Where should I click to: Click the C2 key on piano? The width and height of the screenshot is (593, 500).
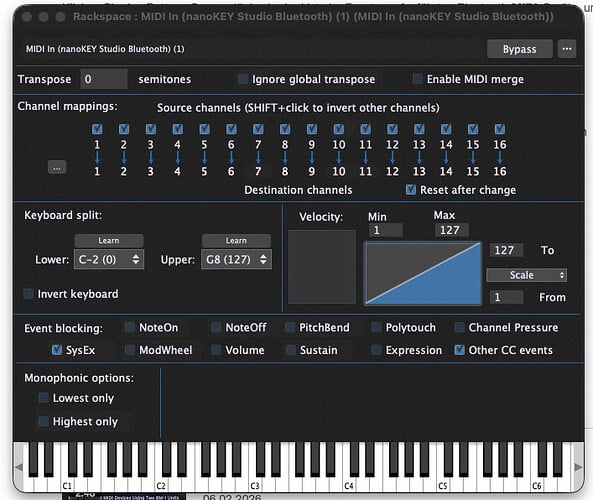[161, 485]
